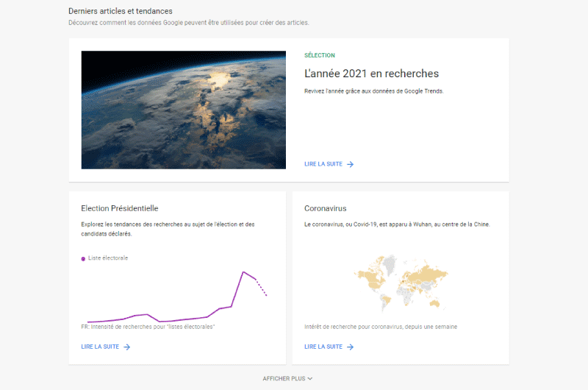The width and height of the screenshot is (588, 390).
Task: Click arrow icon beside Election Présidentielle LIRE LA SUITE
Action: (126, 347)
